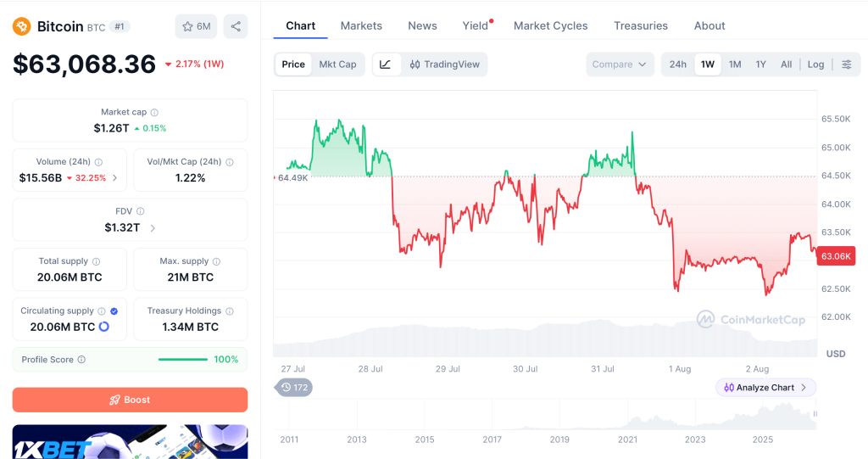Click the share icon next to watchlist
The image size is (868, 459).
point(236,26)
